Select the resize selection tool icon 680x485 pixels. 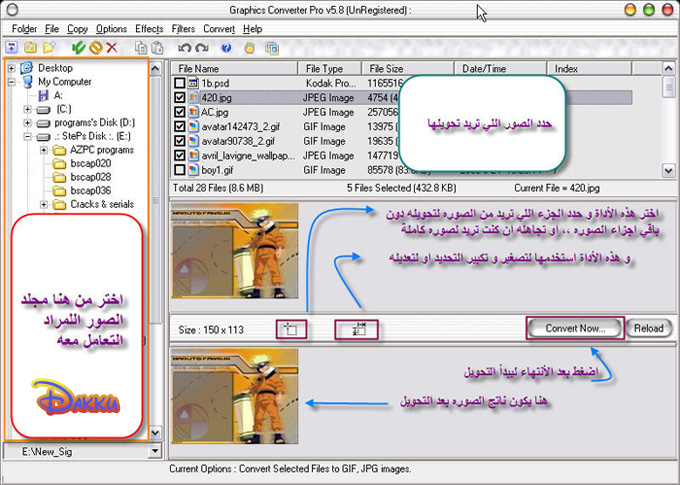tap(356, 330)
